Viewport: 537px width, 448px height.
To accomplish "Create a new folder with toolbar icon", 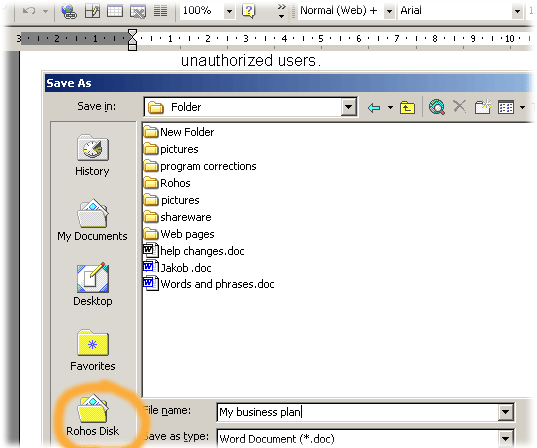I will [x=483, y=107].
